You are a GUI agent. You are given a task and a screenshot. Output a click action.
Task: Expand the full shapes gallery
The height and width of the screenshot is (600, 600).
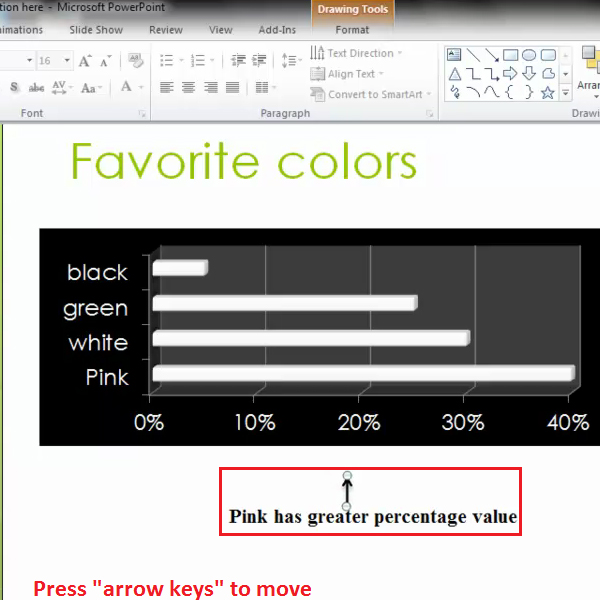coord(566,92)
